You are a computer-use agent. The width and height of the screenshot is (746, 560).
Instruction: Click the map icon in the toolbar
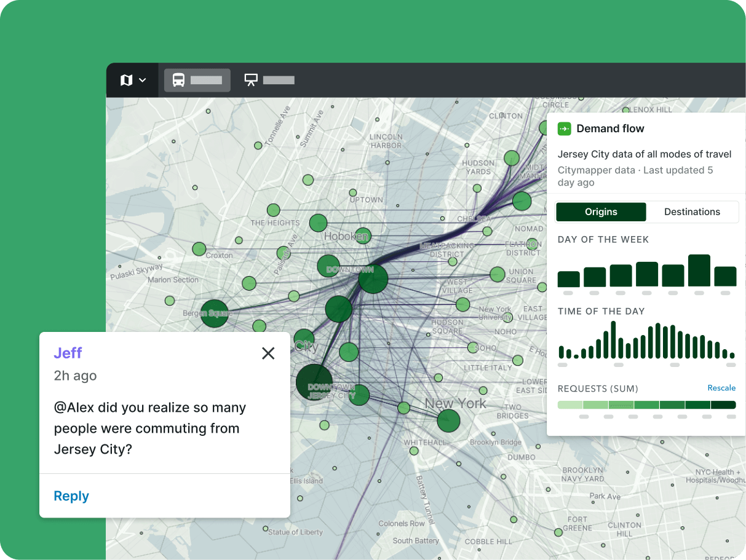click(x=126, y=81)
